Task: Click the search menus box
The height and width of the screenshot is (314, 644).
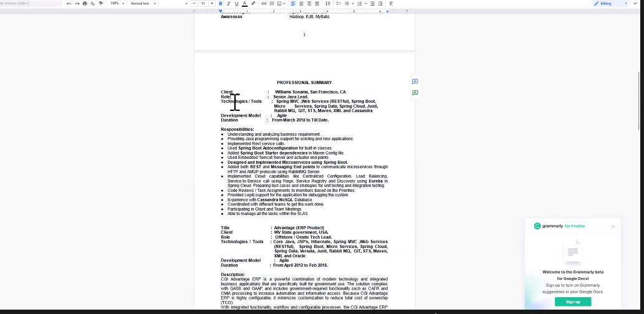Action: (31, 3)
